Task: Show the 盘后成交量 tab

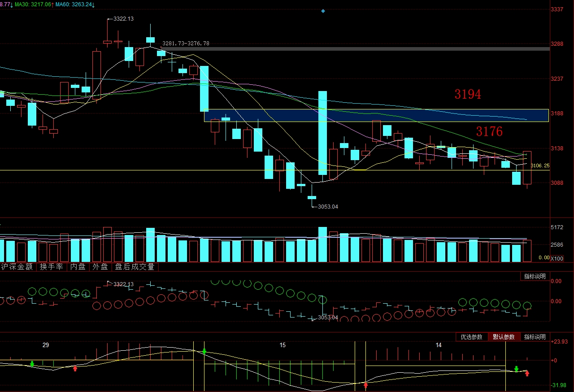Action: 135,266
